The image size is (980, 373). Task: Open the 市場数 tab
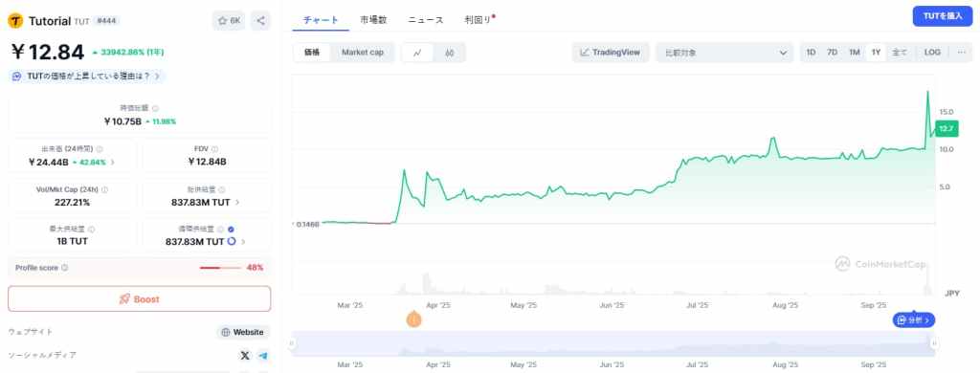click(x=373, y=19)
